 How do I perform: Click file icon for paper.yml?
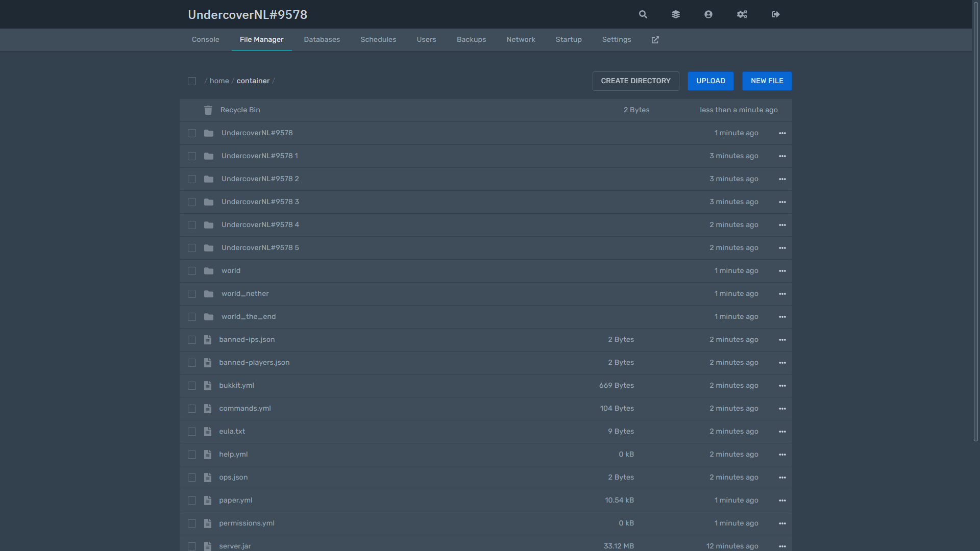(208, 500)
